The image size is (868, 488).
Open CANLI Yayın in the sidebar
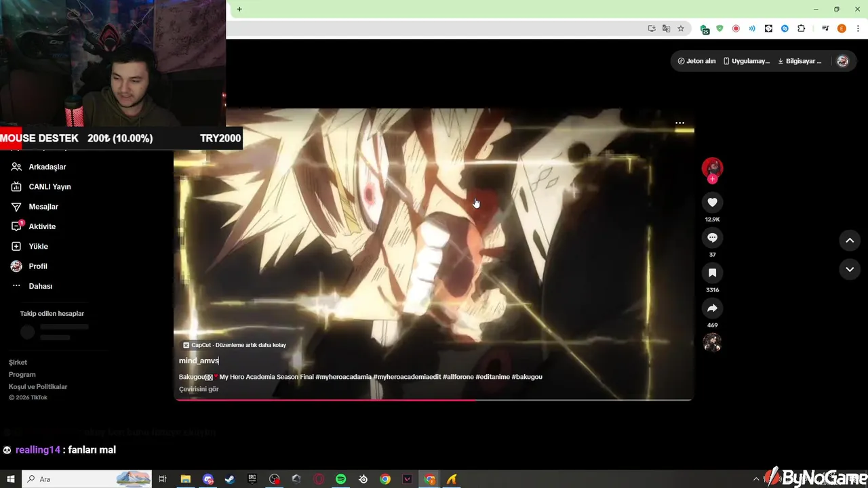(x=41, y=186)
